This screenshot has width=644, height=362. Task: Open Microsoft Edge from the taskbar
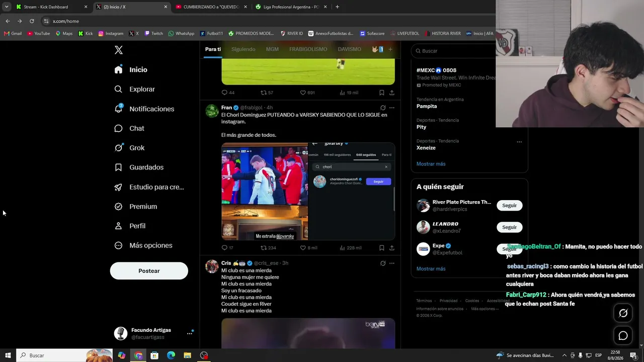(x=171, y=355)
